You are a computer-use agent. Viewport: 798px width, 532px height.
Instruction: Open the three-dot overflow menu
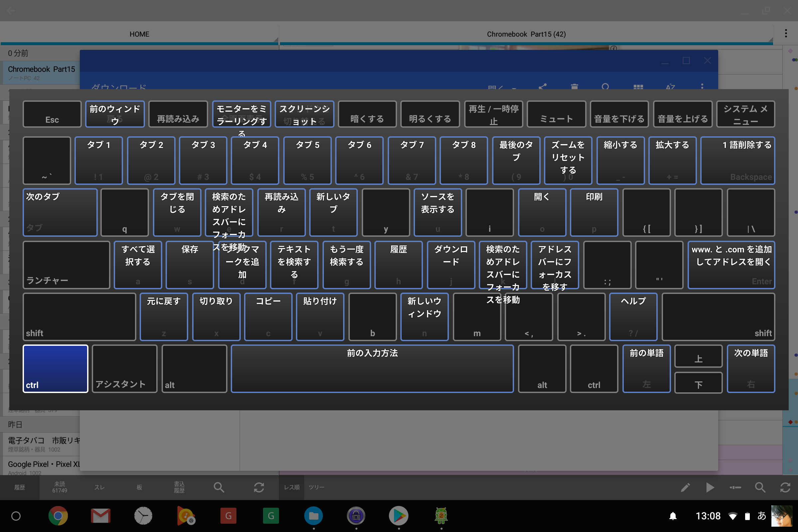tap(786, 33)
